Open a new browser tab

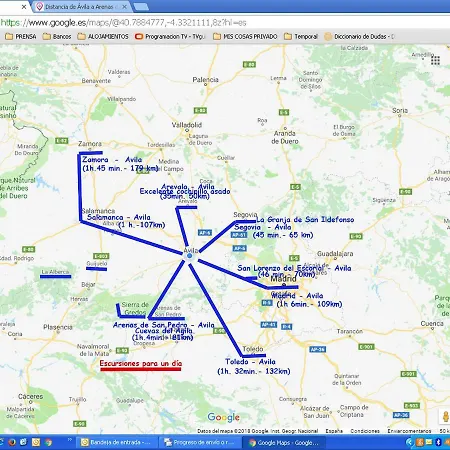tap(141, 7)
